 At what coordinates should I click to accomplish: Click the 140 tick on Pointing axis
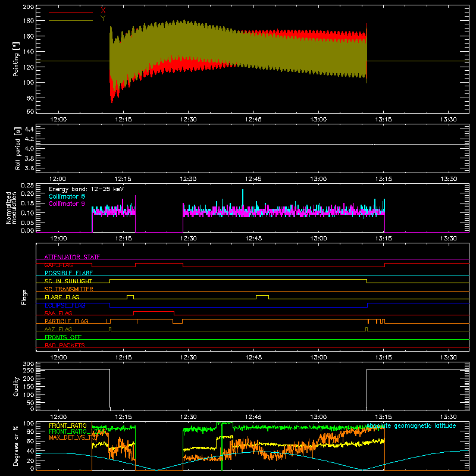pos(29,52)
